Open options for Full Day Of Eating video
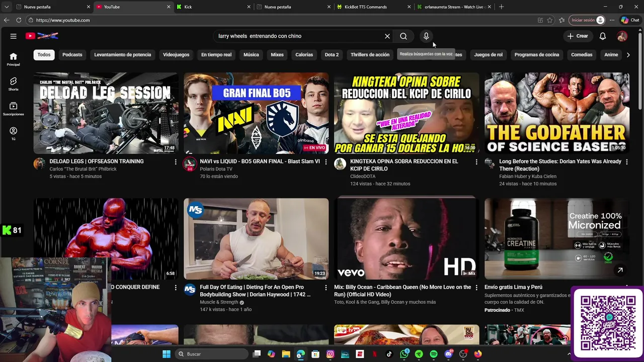This screenshot has height=362, width=644. click(x=326, y=288)
